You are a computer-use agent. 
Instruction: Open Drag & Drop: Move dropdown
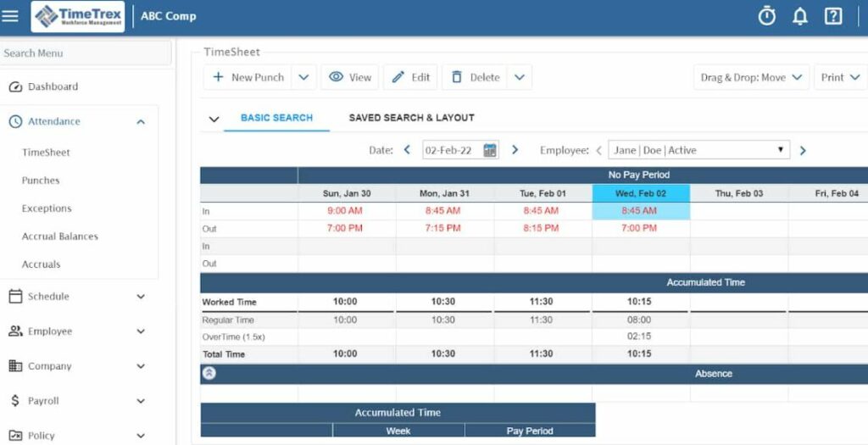click(751, 77)
